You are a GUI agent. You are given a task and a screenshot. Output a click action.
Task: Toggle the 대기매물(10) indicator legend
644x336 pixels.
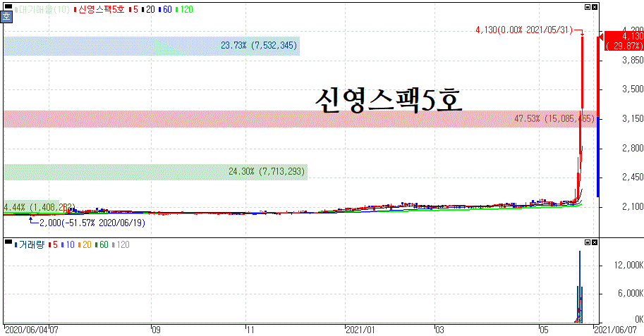[42, 9]
